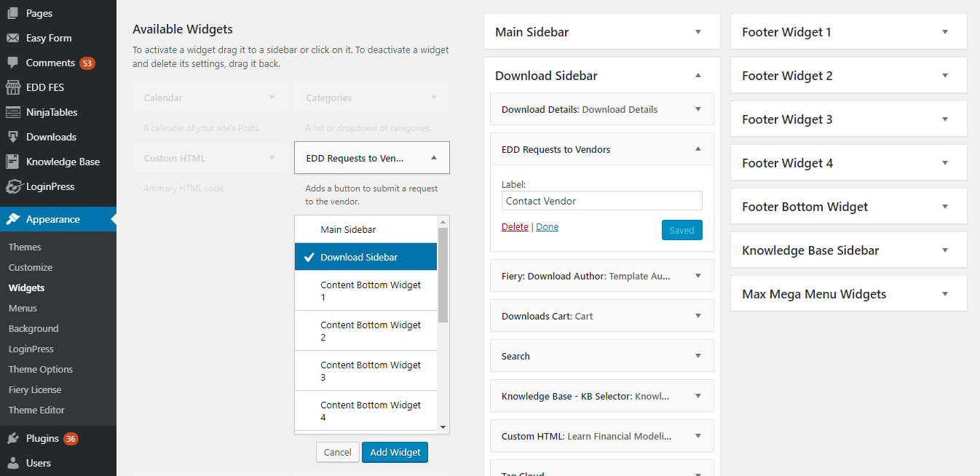Click the Users person icon
The width and height of the screenshot is (980, 476).
13,463
